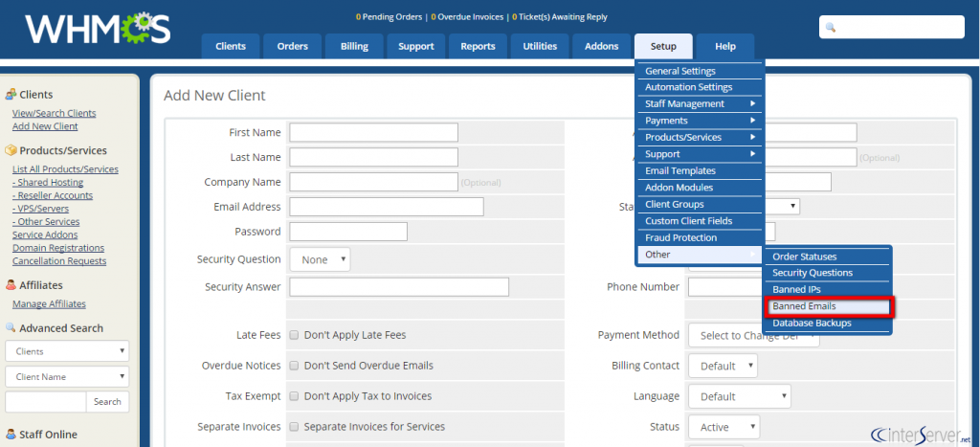The image size is (980, 447).
Task: Expand the Staff Management submenu arrow
Action: coord(752,103)
